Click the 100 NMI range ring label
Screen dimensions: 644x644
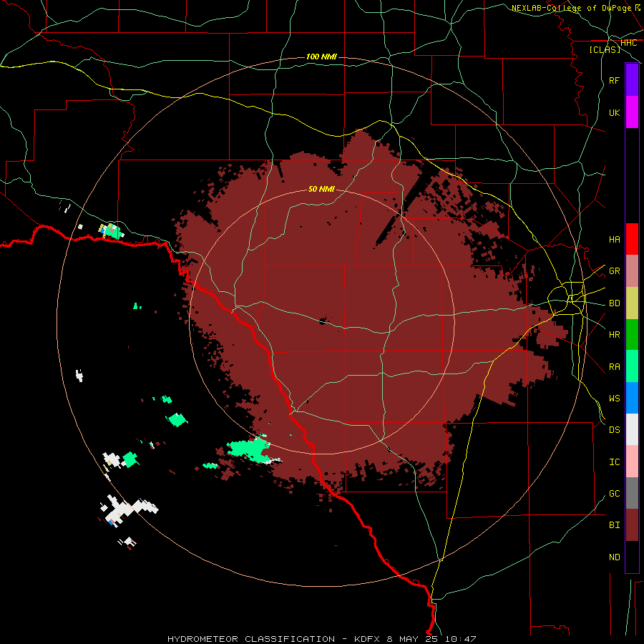click(321, 57)
